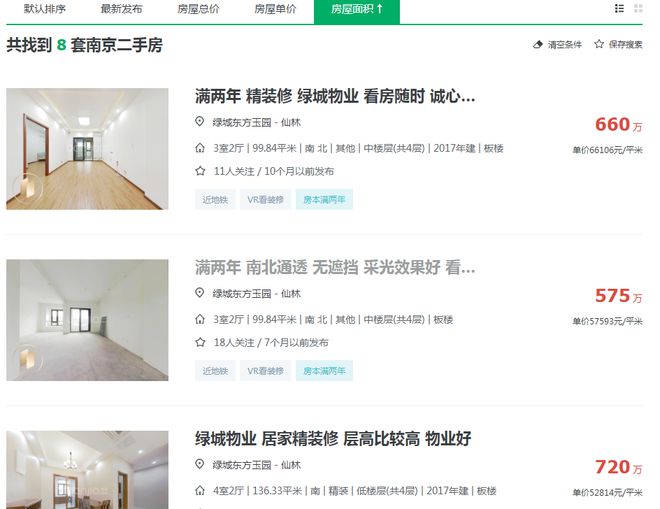660x509 pixels.
Task: Sort by 默认排序 tab
Action: [45, 9]
